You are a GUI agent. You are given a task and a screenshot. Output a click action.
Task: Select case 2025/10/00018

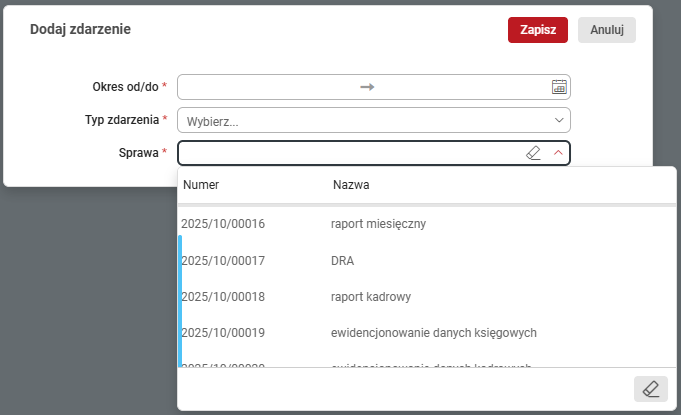pyautogui.click(x=223, y=296)
